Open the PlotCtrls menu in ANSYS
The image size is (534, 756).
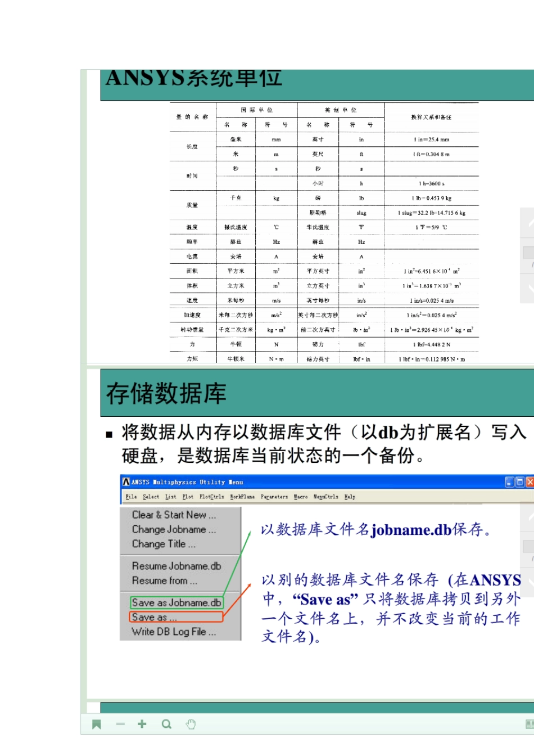[x=211, y=497]
